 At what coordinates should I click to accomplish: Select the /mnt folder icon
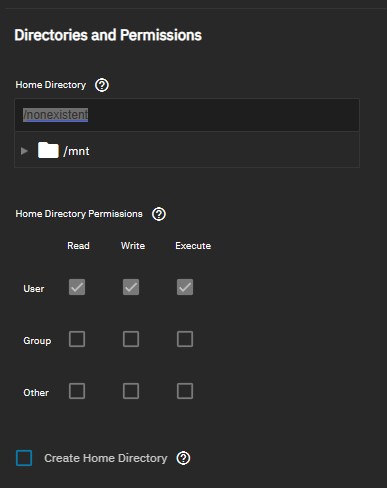point(48,150)
